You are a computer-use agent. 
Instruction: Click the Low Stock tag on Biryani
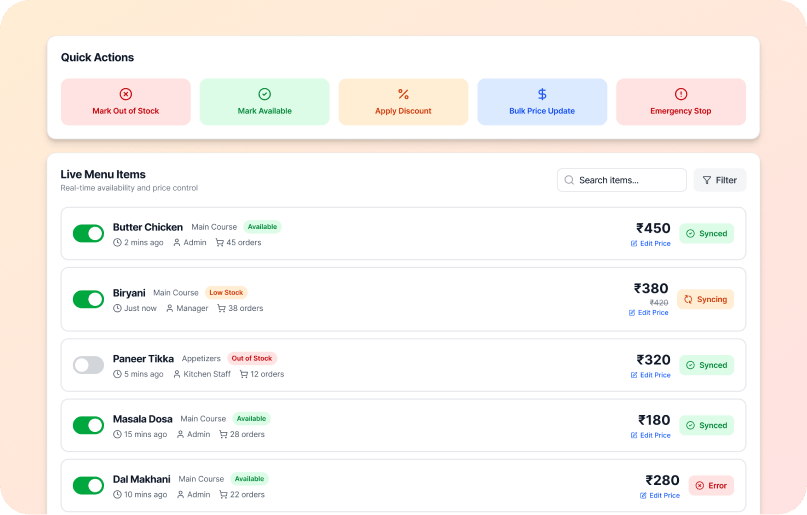coord(226,293)
